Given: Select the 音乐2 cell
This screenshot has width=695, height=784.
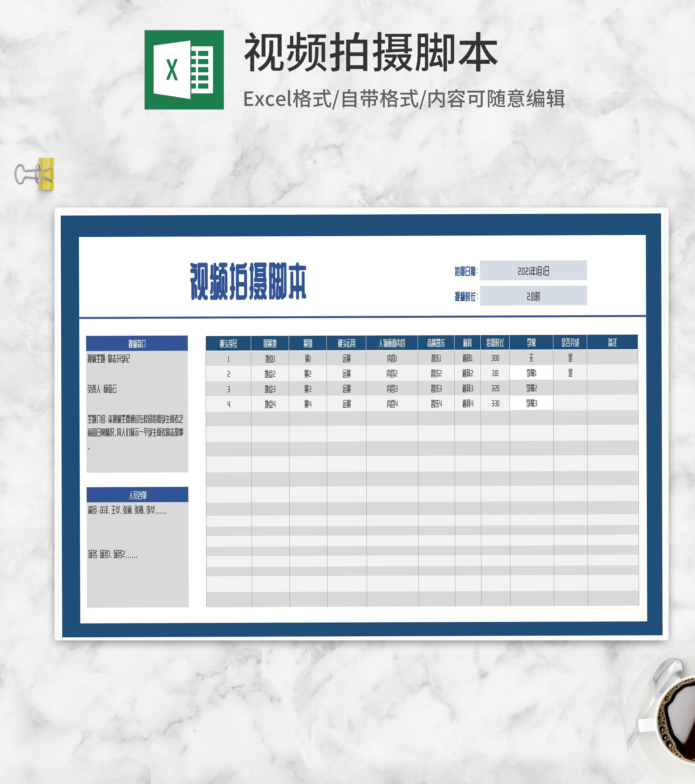Looking at the screenshot, I should tap(436, 373).
